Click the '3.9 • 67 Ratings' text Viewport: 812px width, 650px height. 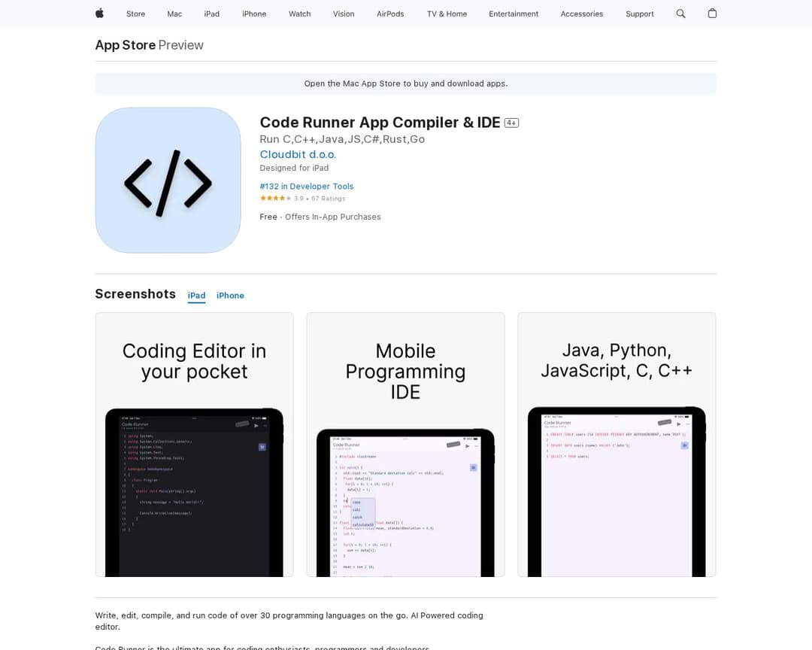(320, 199)
